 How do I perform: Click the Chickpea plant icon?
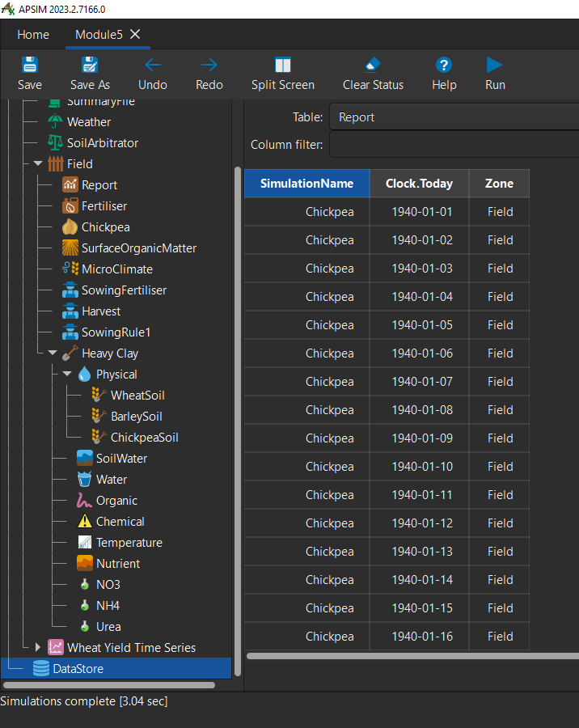click(70, 227)
